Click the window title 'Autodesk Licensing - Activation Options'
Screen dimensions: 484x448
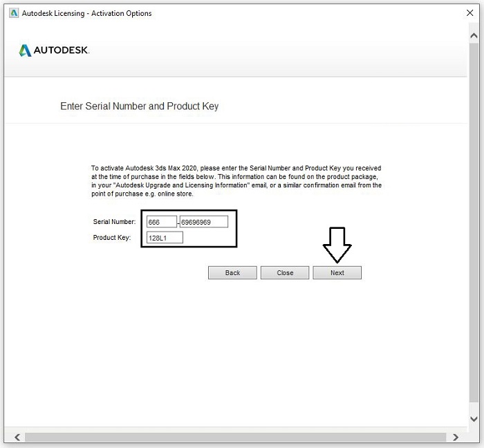(86, 14)
